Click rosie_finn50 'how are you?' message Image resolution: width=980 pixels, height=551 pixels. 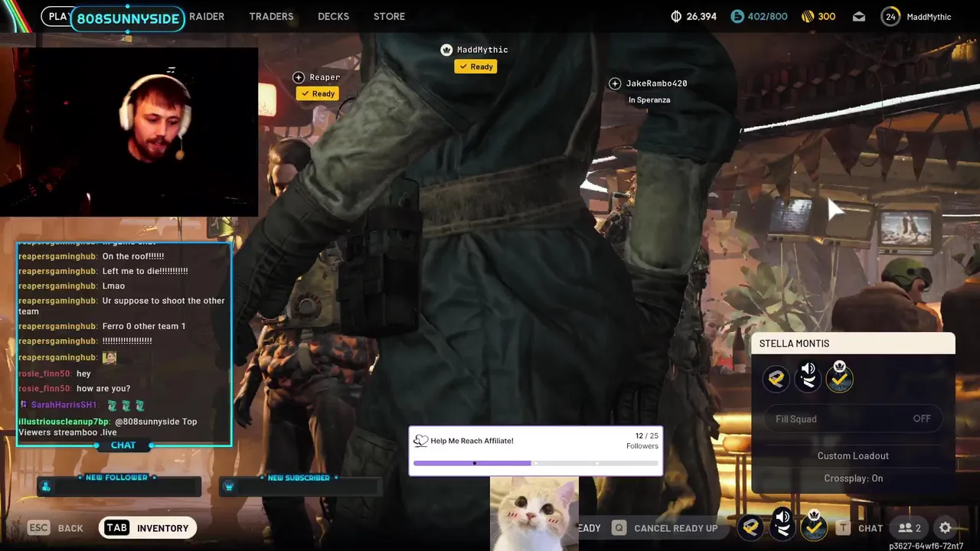(103, 389)
